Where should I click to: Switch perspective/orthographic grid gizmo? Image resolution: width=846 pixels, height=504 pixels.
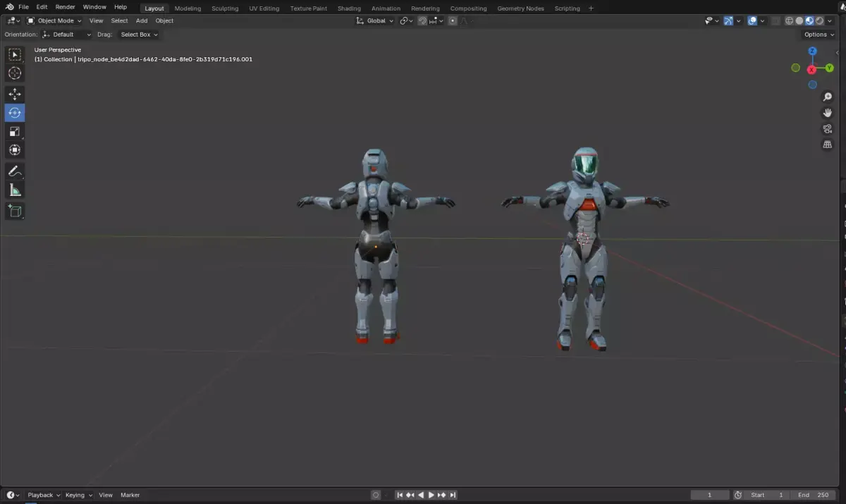[828, 145]
